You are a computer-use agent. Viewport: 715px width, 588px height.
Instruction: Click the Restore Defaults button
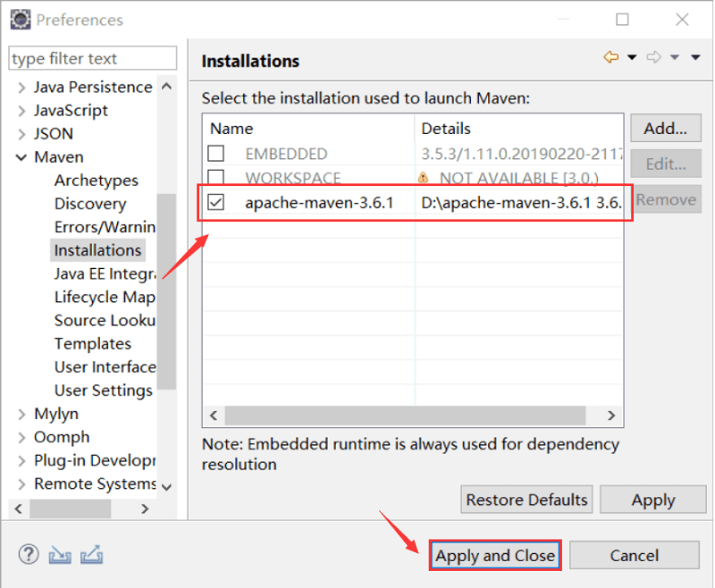[x=526, y=500]
